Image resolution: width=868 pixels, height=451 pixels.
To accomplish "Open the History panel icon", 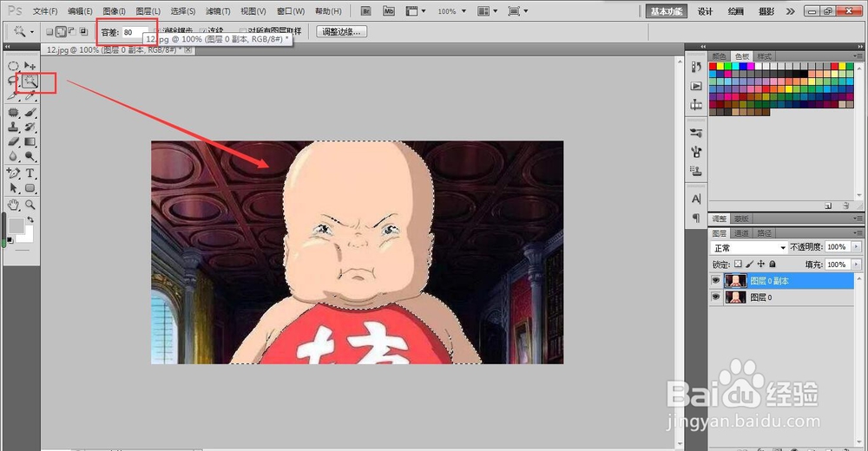I will click(696, 67).
